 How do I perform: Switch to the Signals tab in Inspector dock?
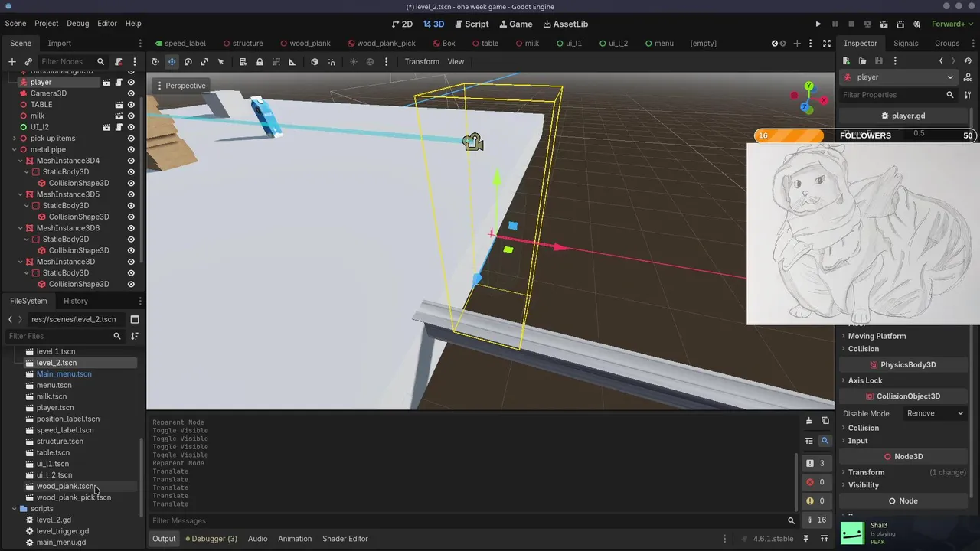pos(906,44)
